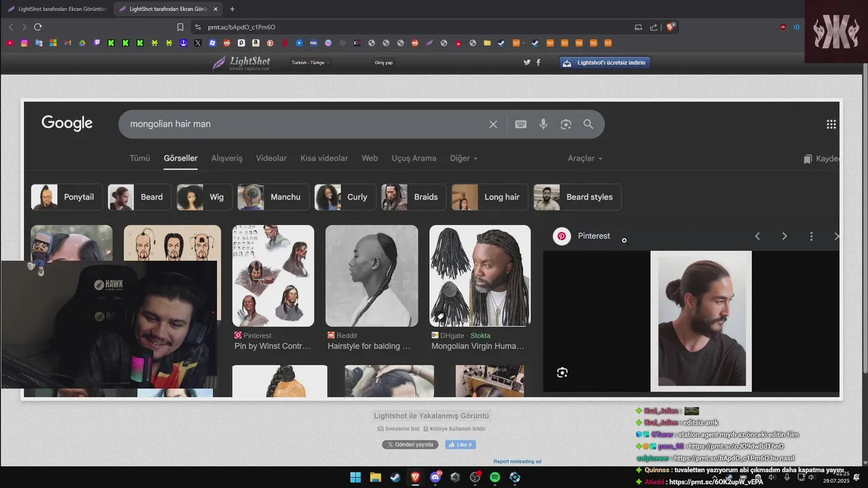Click Giriş yap login link
Viewport: 868px width, 488px height.
point(384,62)
